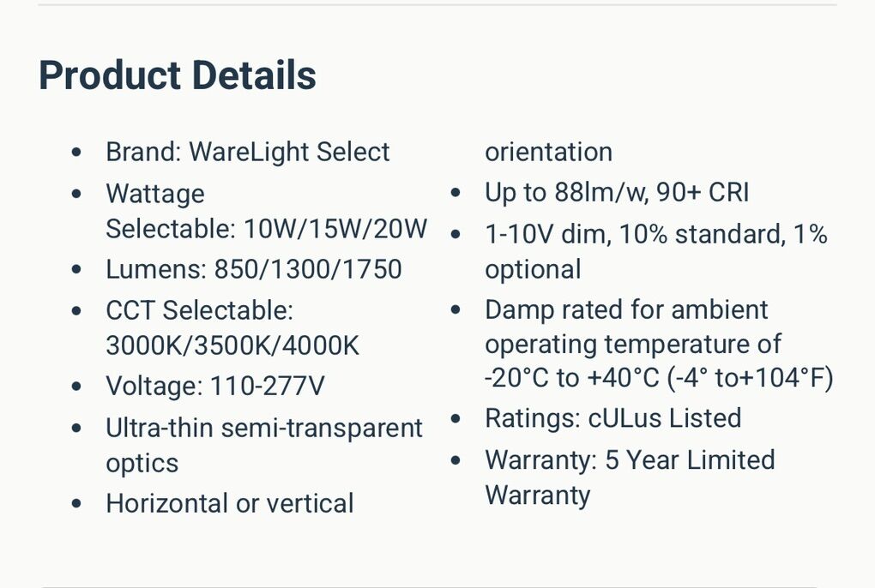This screenshot has height=588, width=875.
Task: Click the 1-10V dim, 10% standard text
Action: [x=635, y=234]
